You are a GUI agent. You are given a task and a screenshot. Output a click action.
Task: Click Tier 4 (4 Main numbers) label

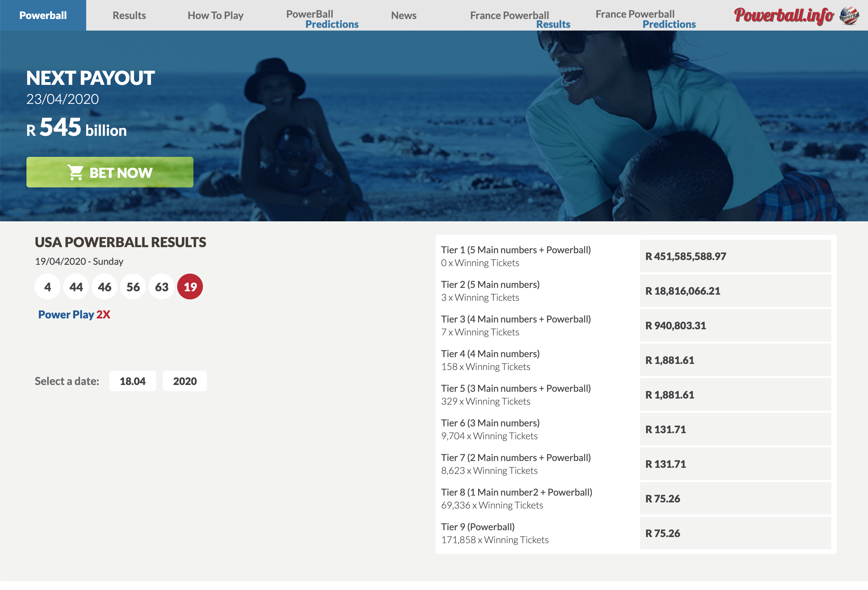click(490, 354)
